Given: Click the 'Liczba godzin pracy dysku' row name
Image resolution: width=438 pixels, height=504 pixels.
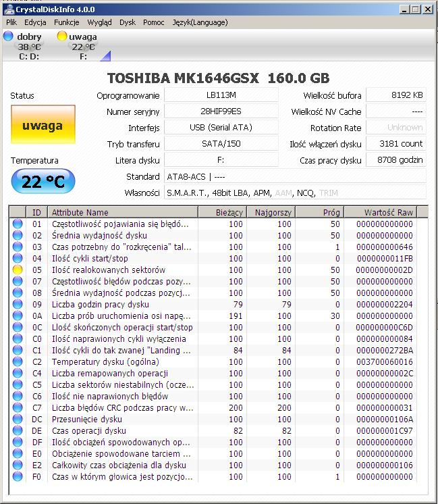Looking at the screenshot, I should 100,304.
